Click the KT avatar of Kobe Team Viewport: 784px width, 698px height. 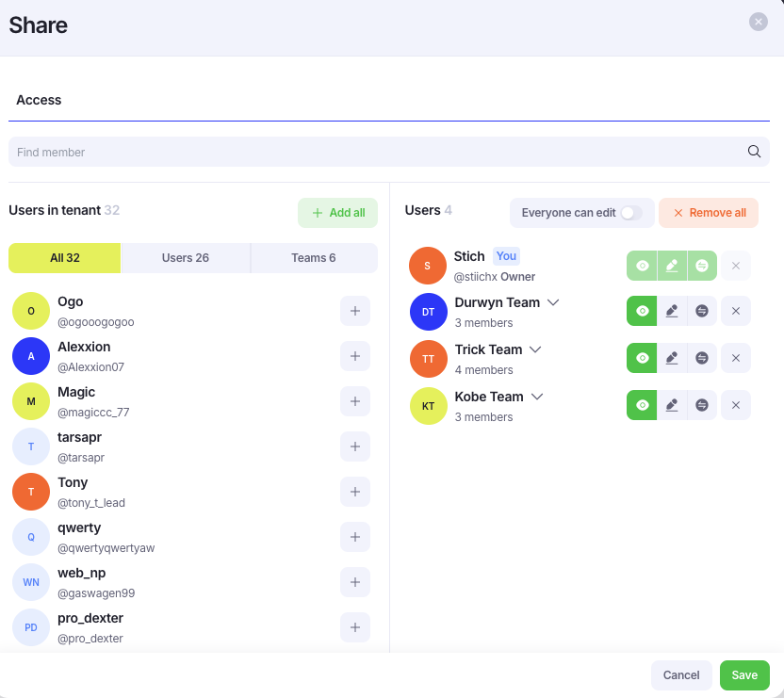429,406
